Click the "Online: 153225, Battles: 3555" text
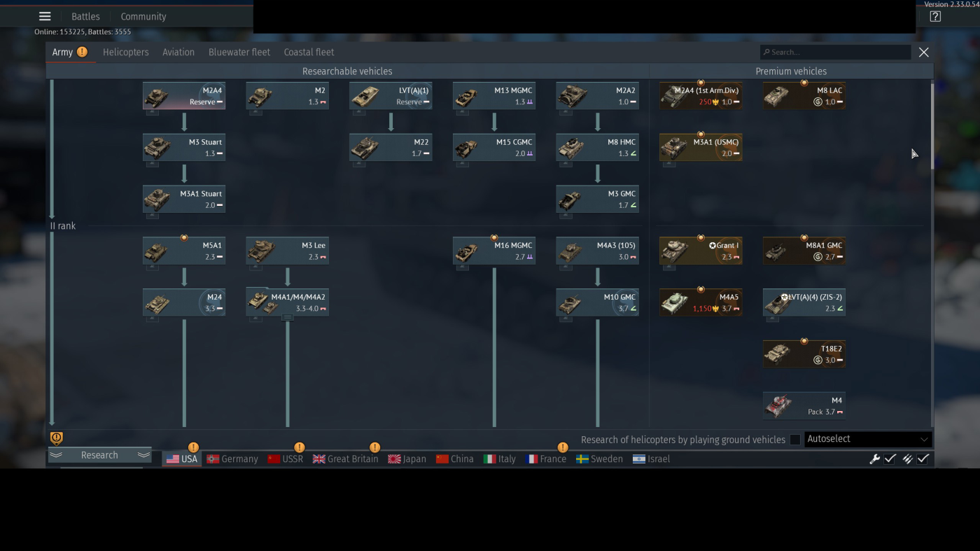The height and width of the screenshot is (551, 980). click(x=83, y=32)
